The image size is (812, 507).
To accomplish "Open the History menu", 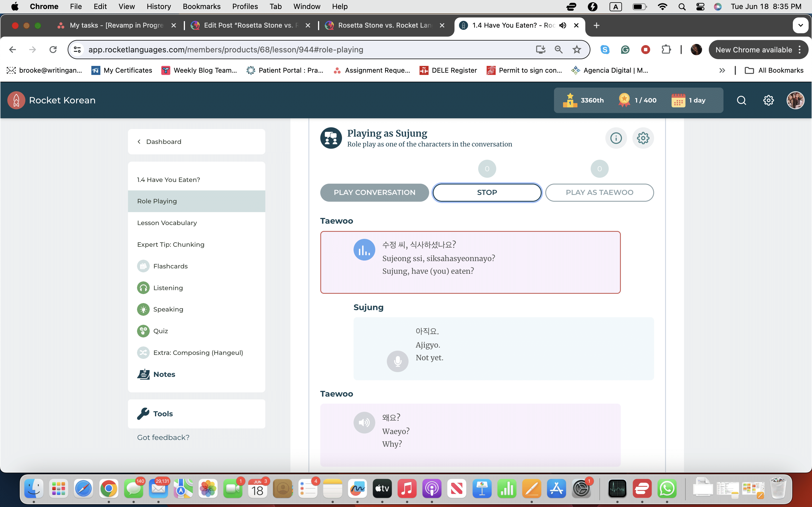I will 158,6.
